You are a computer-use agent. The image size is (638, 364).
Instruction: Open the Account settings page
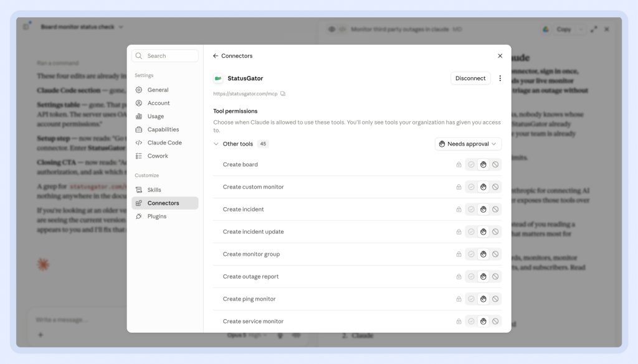click(164, 103)
